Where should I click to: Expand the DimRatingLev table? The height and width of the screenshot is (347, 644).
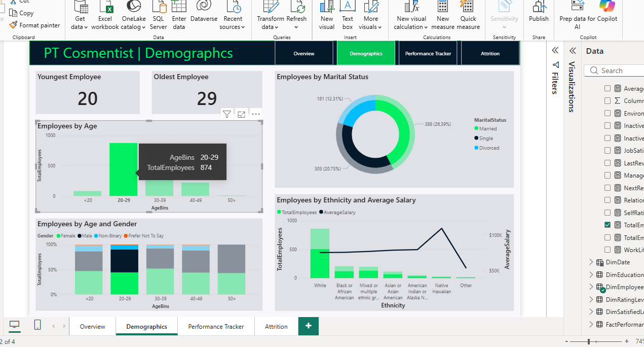[591, 299]
